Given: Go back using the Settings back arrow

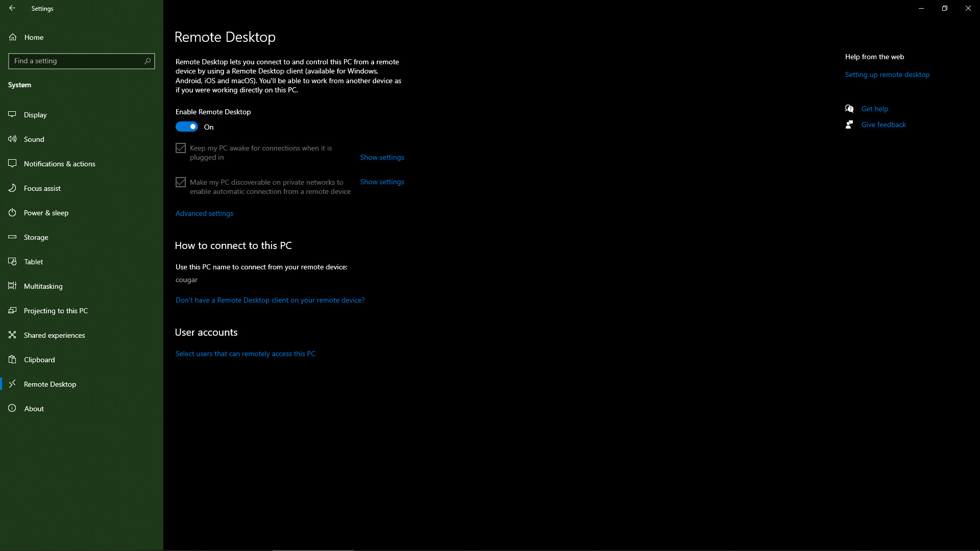Looking at the screenshot, I should click(x=12, y=8).
